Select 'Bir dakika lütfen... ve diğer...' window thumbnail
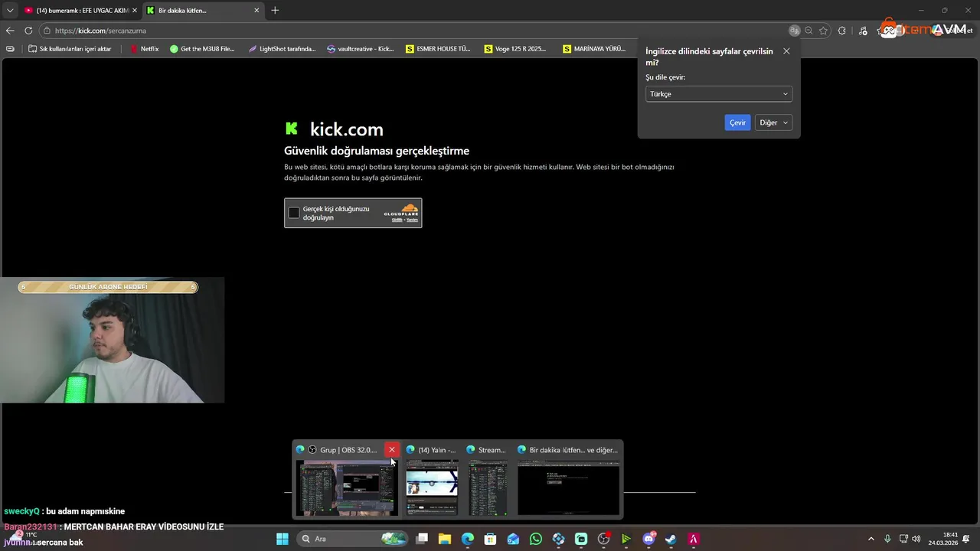 pos(568,487)
